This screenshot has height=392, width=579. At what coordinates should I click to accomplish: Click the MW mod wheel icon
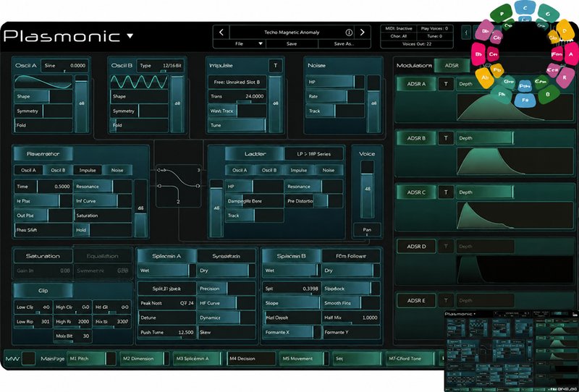tap(12, 359)
